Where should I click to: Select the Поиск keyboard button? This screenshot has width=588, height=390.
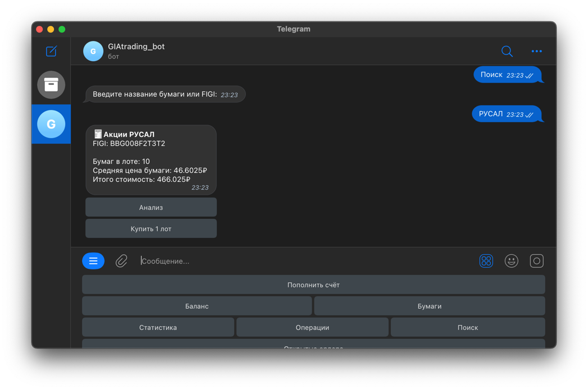click(x=468, y=328)
